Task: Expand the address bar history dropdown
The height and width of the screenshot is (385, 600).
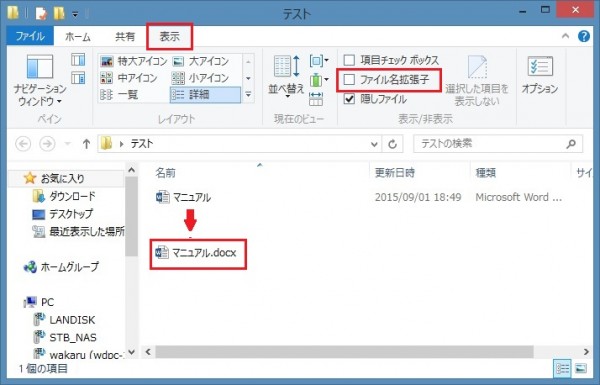Action: click(374, 144)
